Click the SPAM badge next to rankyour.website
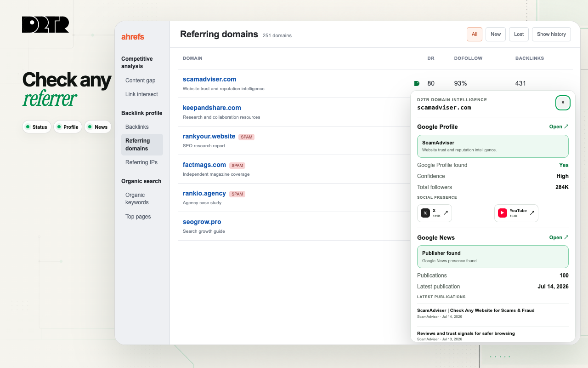588x368 pixels. coord(247,137)
